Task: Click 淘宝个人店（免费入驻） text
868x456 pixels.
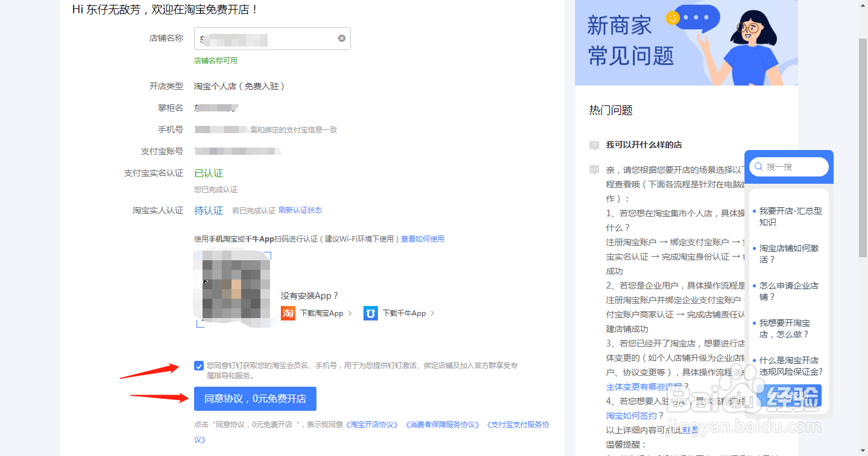Action: pos(239,86)
